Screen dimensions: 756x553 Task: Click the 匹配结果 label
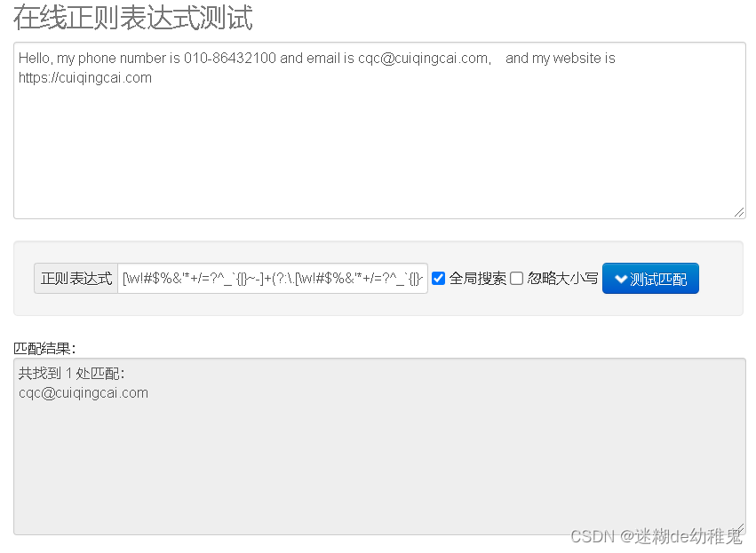tap(44, 348)
